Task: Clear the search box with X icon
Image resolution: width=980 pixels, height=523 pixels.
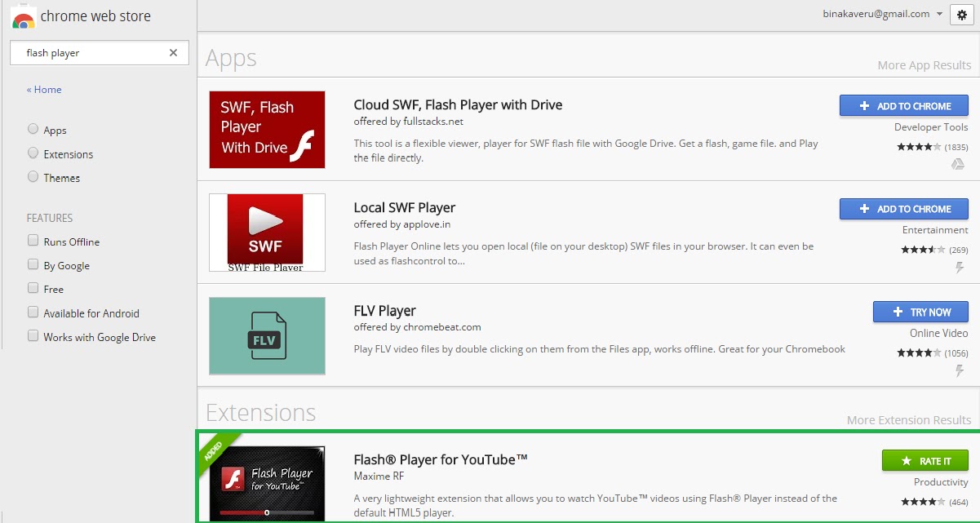Action: [173, 53]
